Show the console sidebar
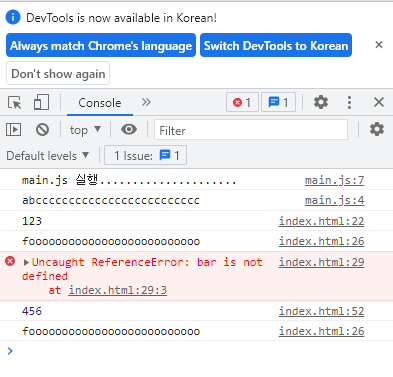The width and height of the screenshot is (393, 377). [x=14, y=129]
